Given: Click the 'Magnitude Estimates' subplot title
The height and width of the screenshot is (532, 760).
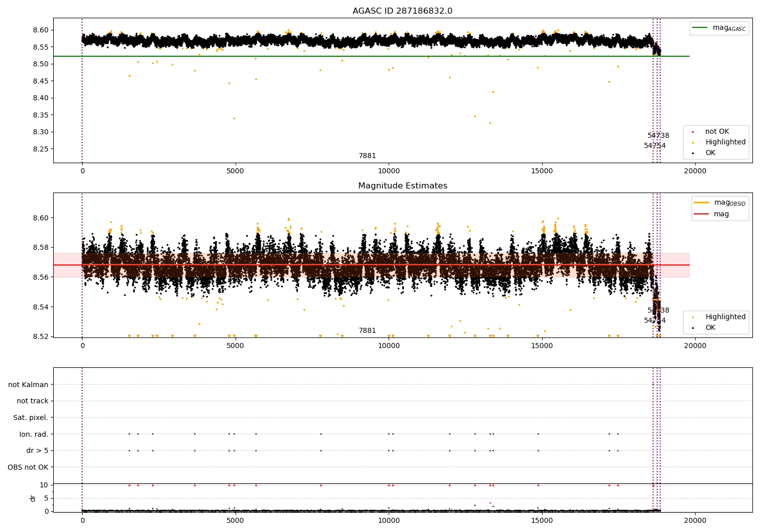Looking at the screenshot, I should 402,186.
